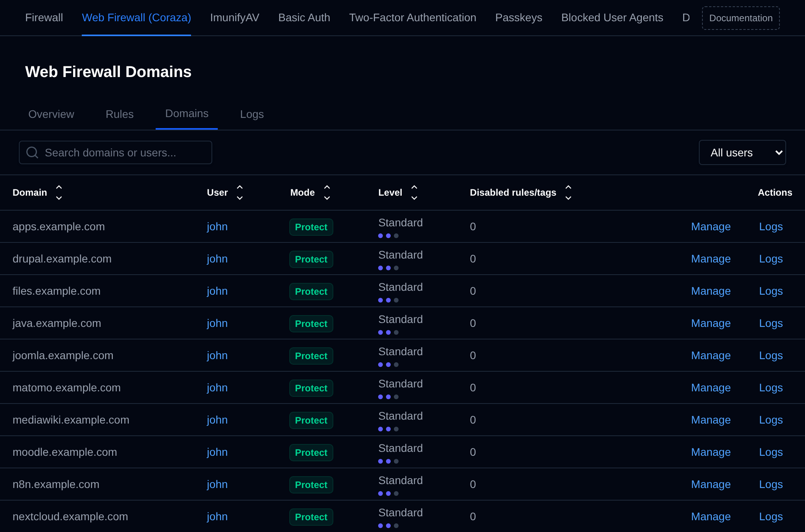View Logs for java.example.com

[x=771, y=323]
